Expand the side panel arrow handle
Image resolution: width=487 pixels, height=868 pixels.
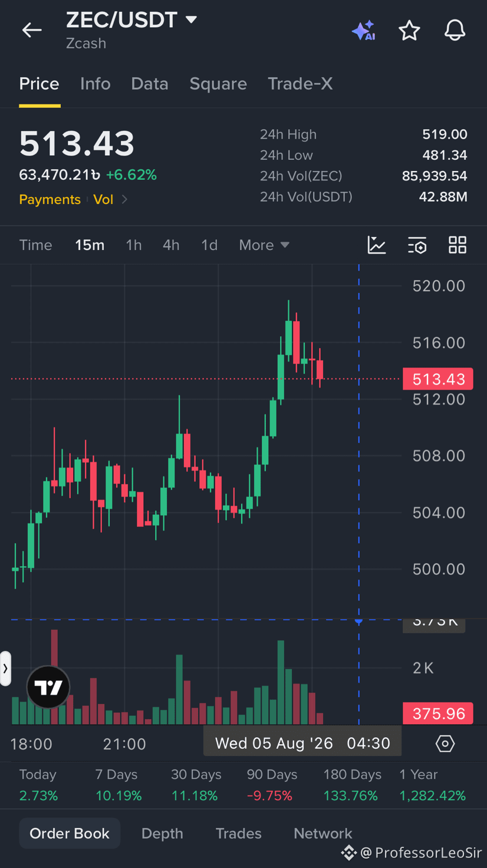point(5,668)
